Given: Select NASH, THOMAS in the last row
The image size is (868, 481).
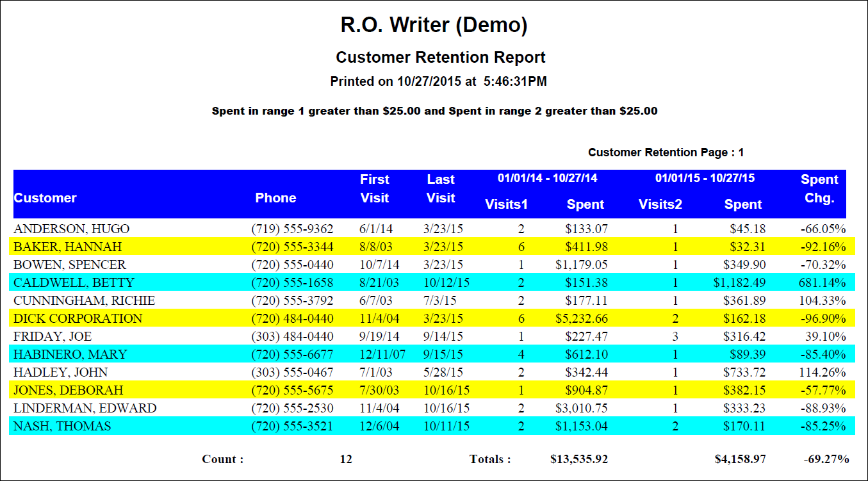Looking at the screenshot, I should pos(63,426).
